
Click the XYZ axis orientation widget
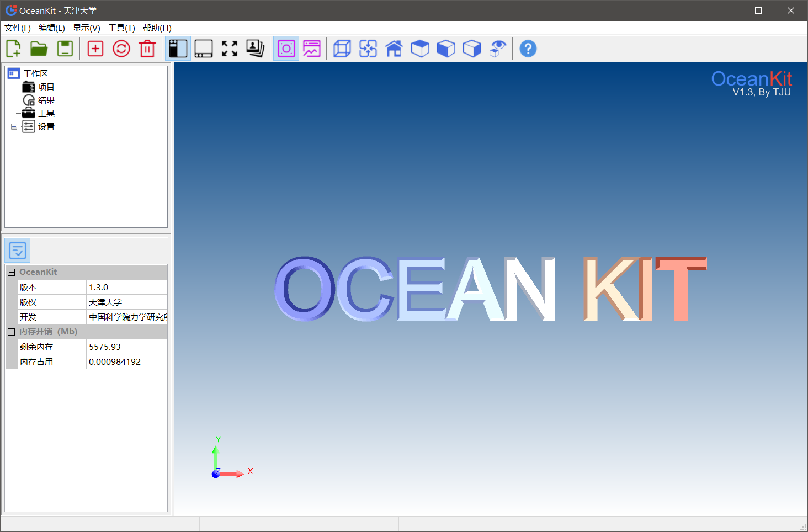pos(231,458)
